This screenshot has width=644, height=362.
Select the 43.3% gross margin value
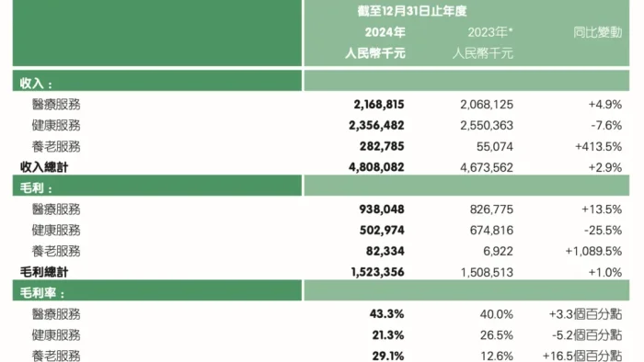[x=386, y=314]
